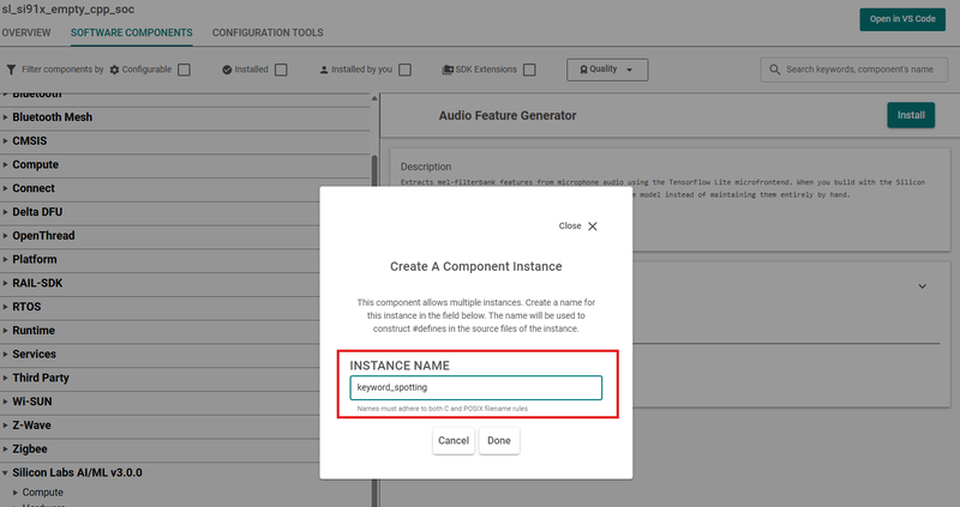Click the Configurable gear icon
Screen dimensions: 960x507
point(114,70)
